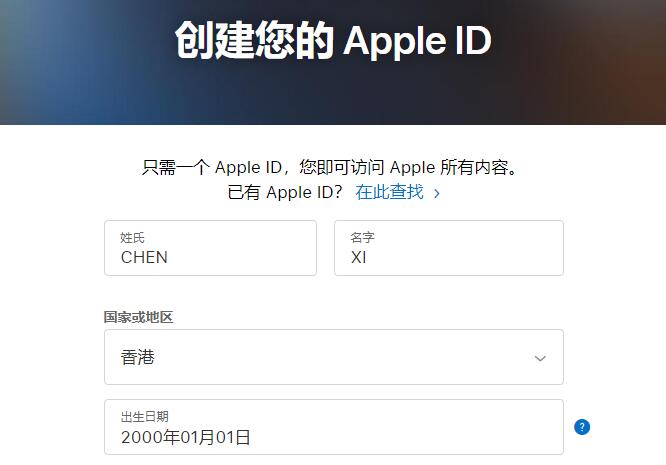This screenshot has height=465, width=666.
Task: Click the 创建您的 Apple ID heading
Action: click(x=333, y=40)
